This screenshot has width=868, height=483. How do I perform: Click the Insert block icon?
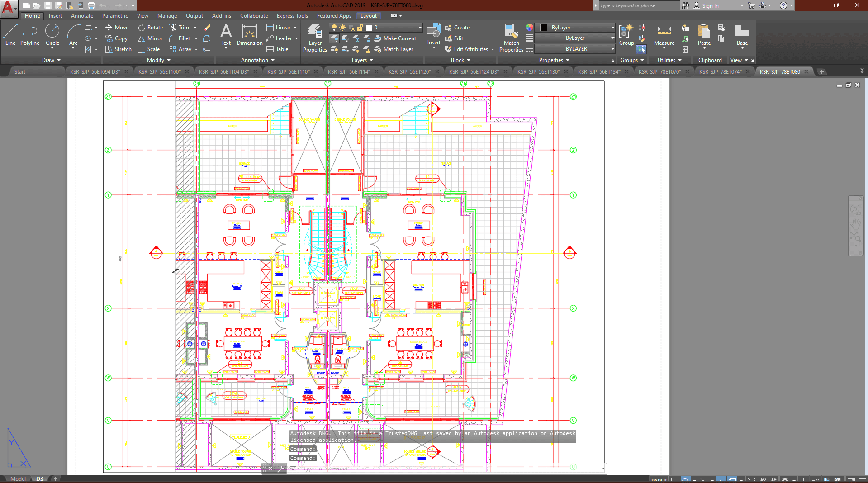point(434,34)
